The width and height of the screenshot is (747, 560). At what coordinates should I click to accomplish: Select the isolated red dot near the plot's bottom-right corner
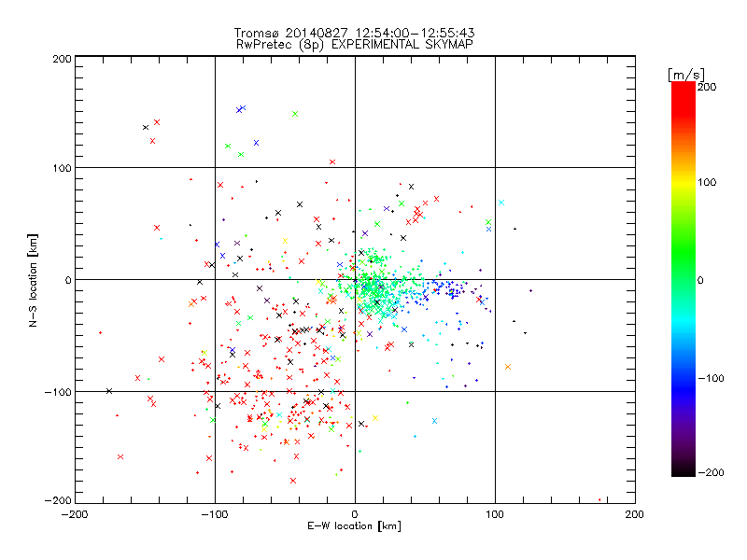(599, 499)
